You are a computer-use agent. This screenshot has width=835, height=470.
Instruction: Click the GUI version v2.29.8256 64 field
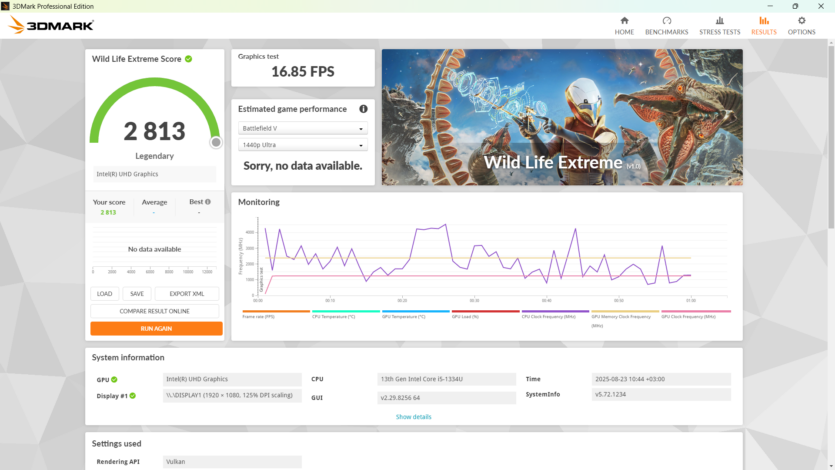point(446,398)
